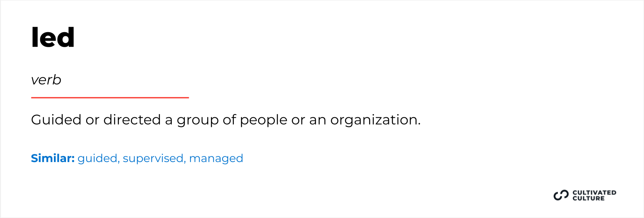Click the word "organization" ending the definition
This screenshot has height=218, width=644.
[x=375, y=120]
